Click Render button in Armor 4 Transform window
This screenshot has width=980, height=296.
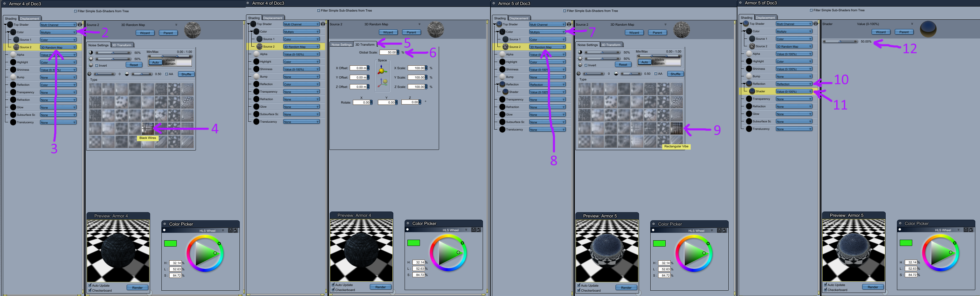click(380, 287)
